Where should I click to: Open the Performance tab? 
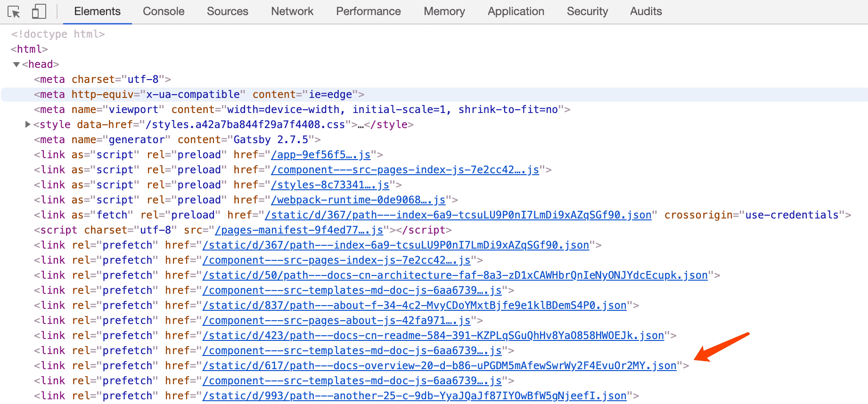(368, 11)
